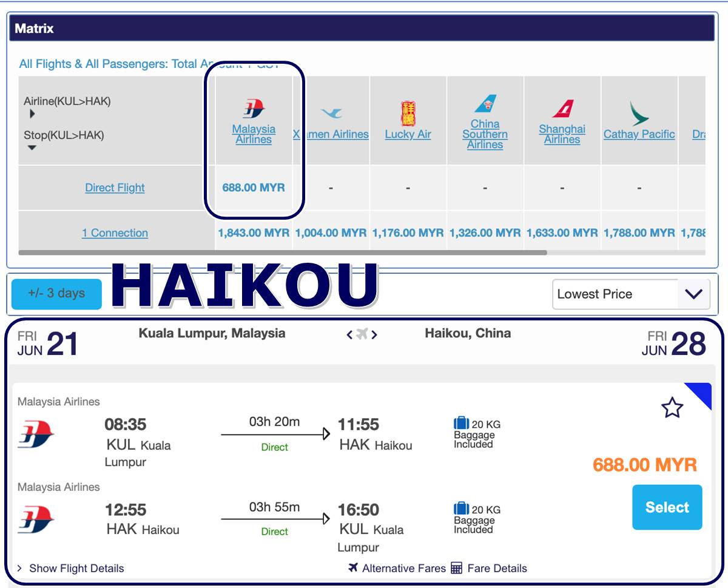
Task: Open the Shanghai Airlines link
Action: pos(562,134)
